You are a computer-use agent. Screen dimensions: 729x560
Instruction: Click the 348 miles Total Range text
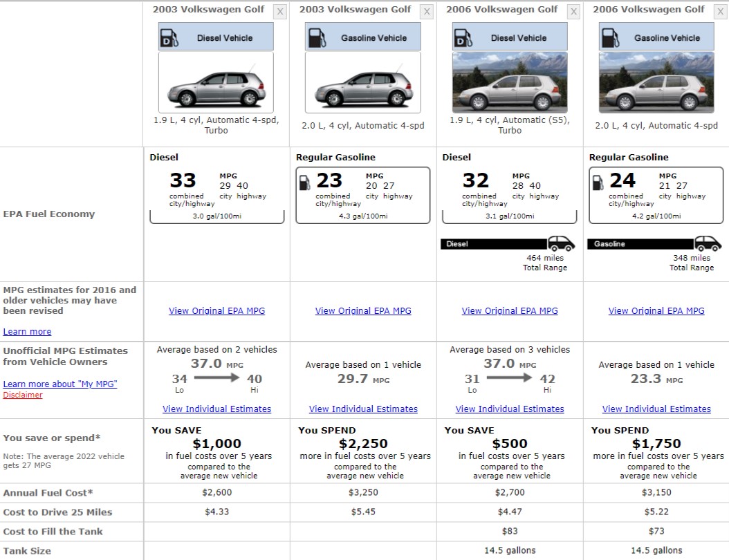tap(692, 263)
